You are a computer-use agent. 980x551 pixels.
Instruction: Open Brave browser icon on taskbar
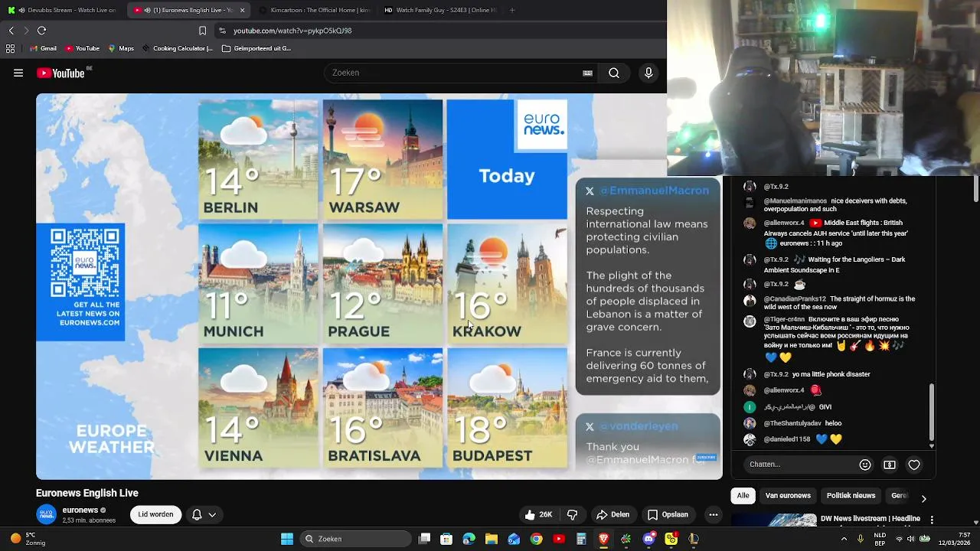(603, 539)
